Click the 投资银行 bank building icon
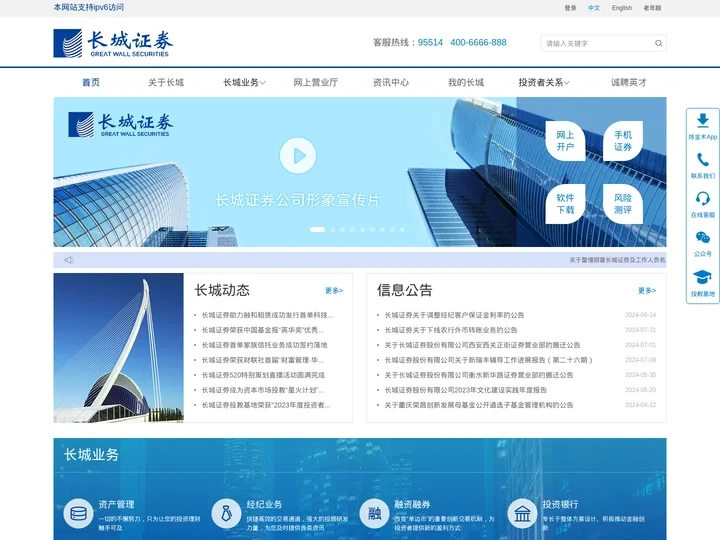Screen dimensions: 720x540 pyautogui.click(x=523, y=513)
